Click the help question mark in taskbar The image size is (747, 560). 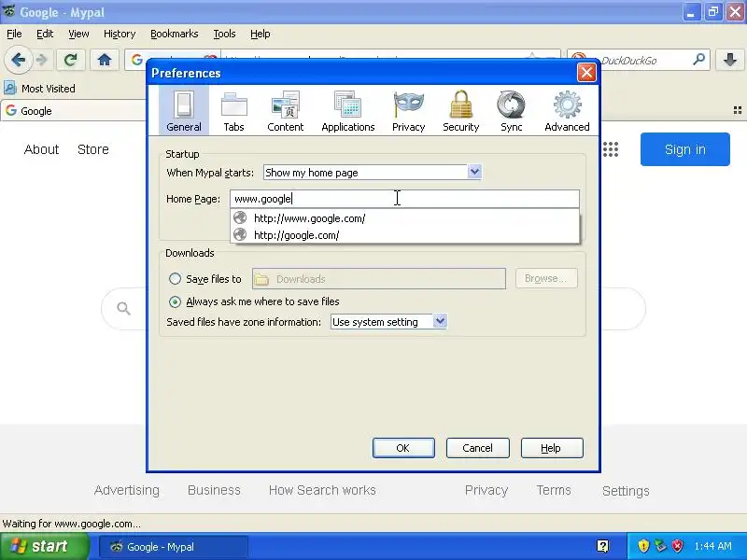click(602, 546)
